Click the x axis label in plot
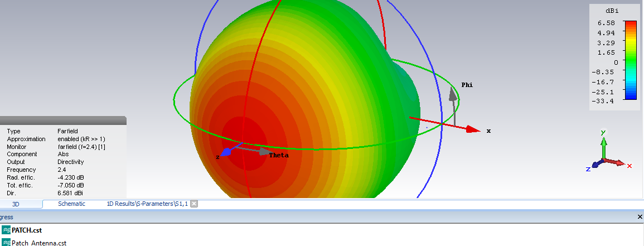The image size is (644, 246). tap(488, 131)
